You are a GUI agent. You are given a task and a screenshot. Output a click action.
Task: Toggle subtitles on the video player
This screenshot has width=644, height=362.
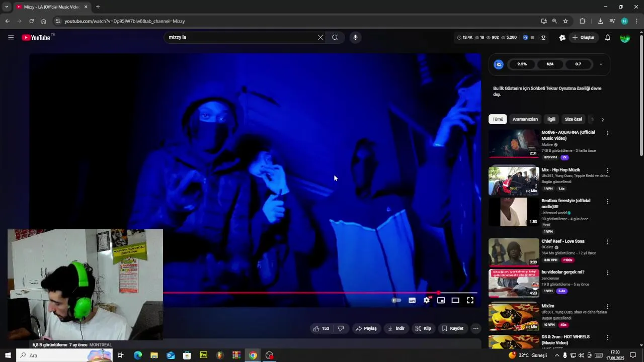412,300
